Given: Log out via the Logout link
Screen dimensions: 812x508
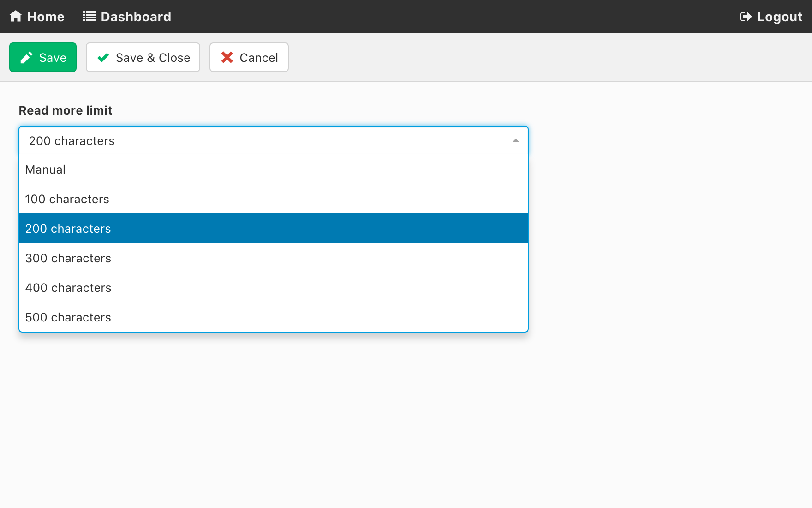Looking at the screenshot, I should click(x=779, y=17).
